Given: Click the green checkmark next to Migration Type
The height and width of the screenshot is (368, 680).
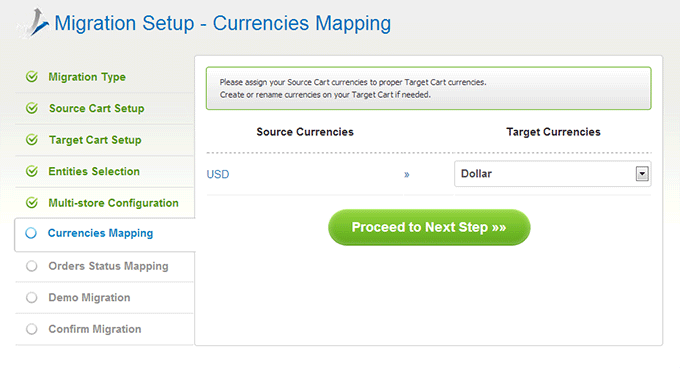Looking at the screenshot, I should point(32,77).
